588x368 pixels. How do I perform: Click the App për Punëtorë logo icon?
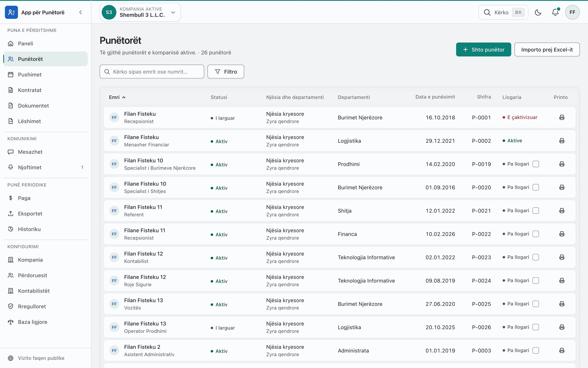11,12
